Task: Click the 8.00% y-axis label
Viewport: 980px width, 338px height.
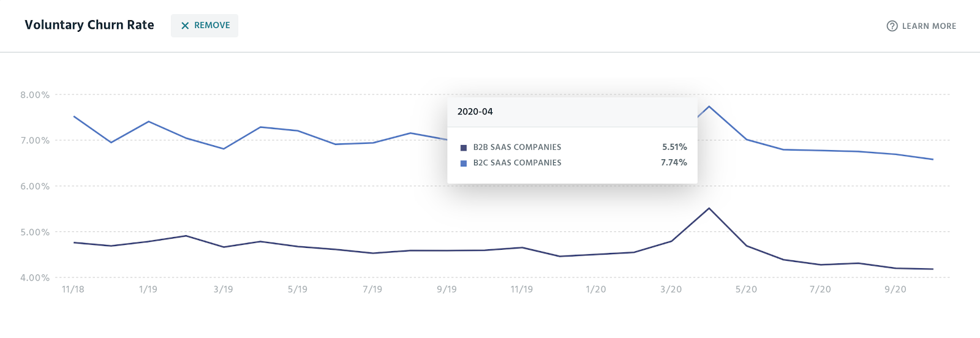Action: 35,95
